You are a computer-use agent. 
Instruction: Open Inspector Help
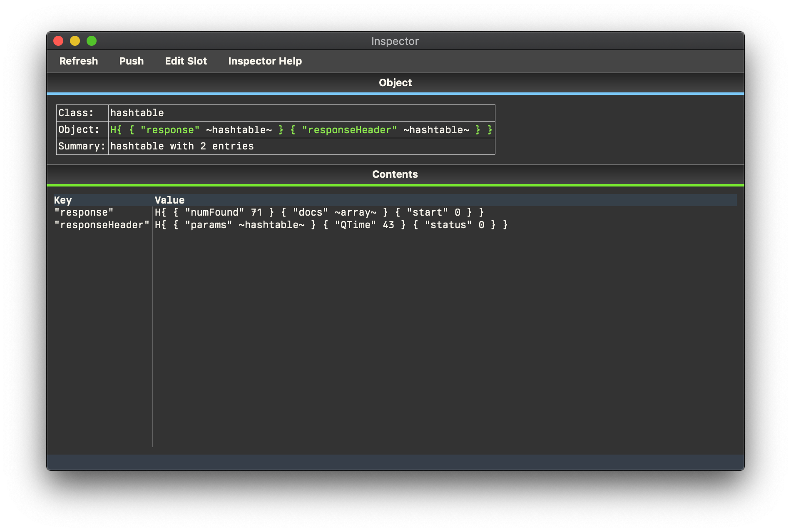coord(265,61)
